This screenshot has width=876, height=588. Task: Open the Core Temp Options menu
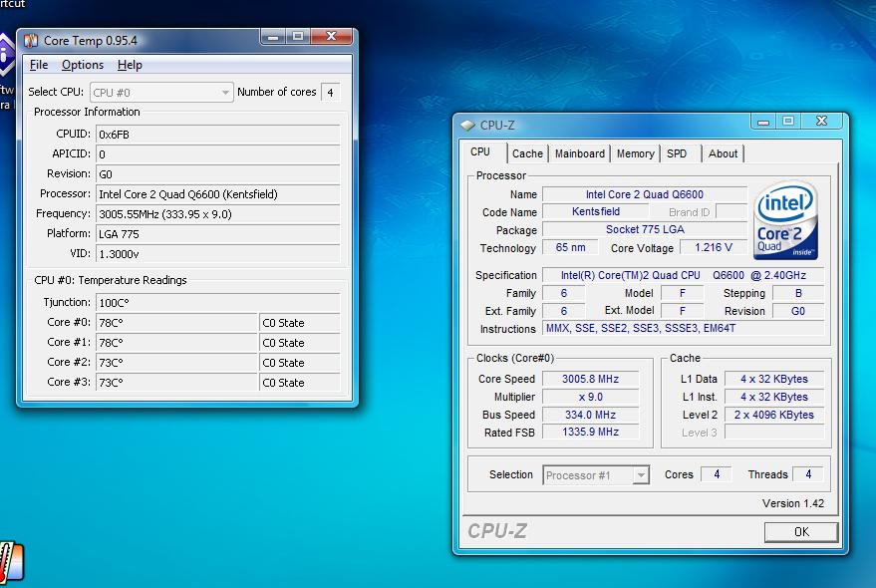(x=83, y=65)
